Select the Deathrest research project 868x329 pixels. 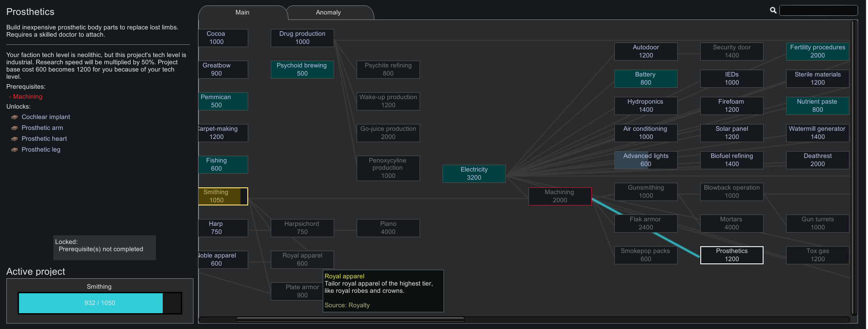818,160
